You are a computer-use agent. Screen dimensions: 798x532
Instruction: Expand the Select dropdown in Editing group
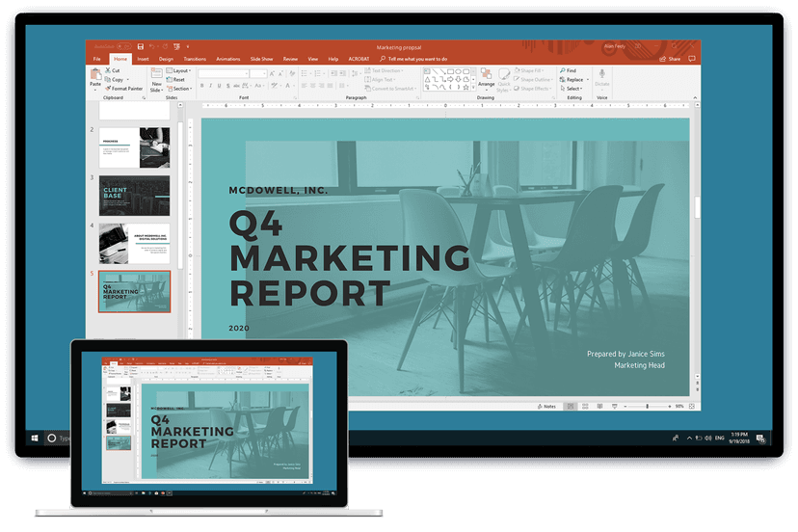tap(572, 89)
